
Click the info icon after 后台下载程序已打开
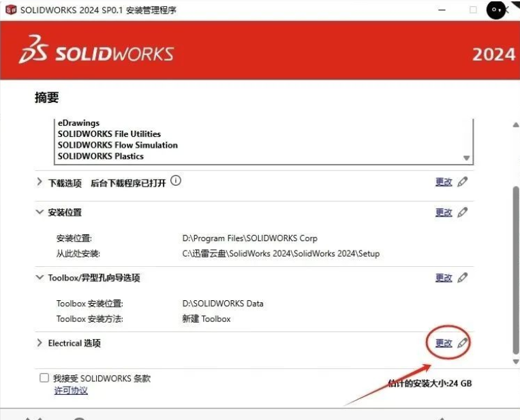pos(176,181)
